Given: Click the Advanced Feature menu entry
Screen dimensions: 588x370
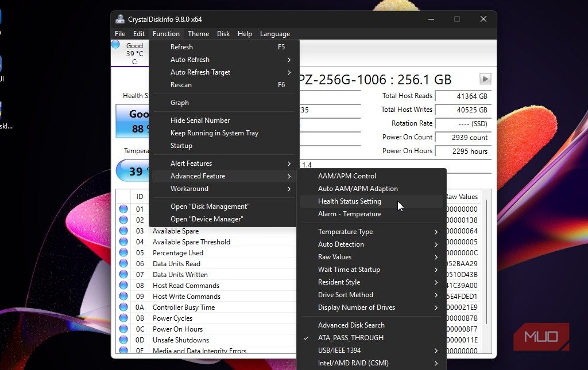Looking at the screenshot, I should [223, 176].
